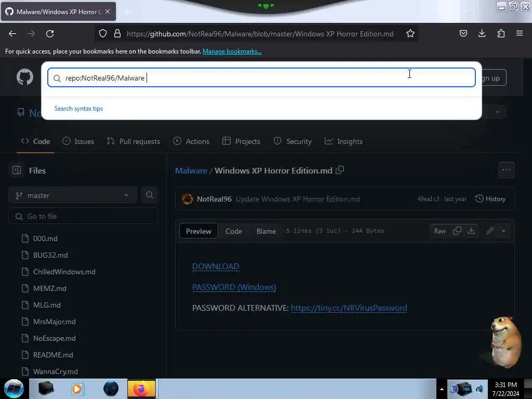Open NoEscape.md in file tree

(54, 338)
